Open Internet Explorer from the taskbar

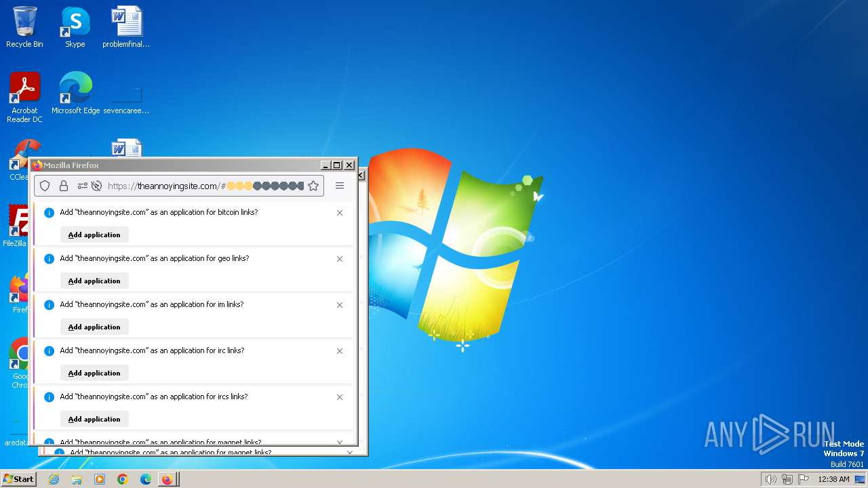54,479
